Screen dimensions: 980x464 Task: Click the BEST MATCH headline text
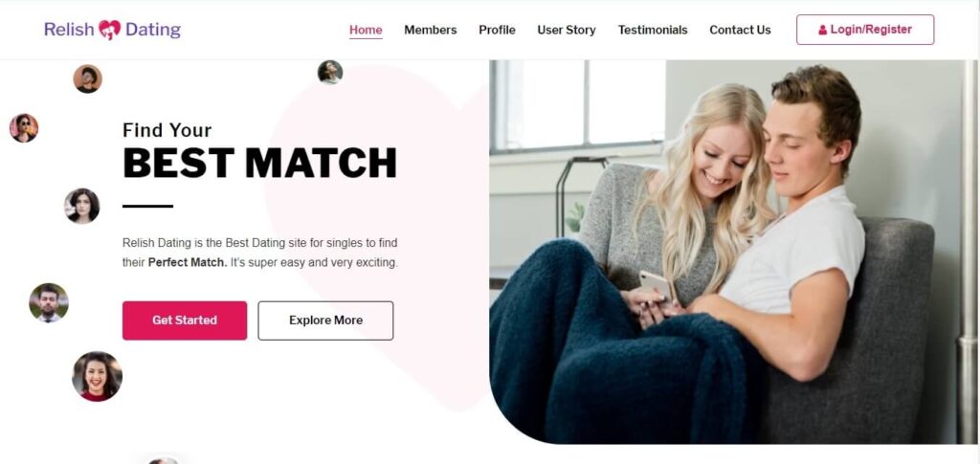[260, 164]
